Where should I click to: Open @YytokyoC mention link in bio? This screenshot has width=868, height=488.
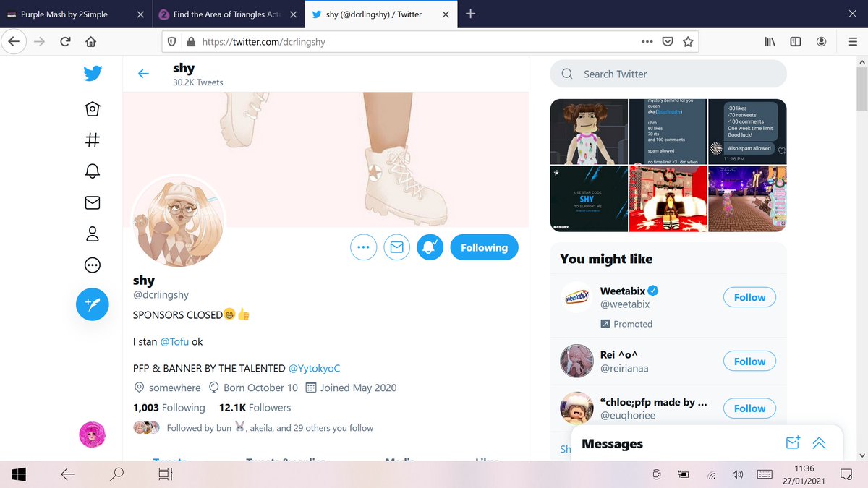click(314, 368)
